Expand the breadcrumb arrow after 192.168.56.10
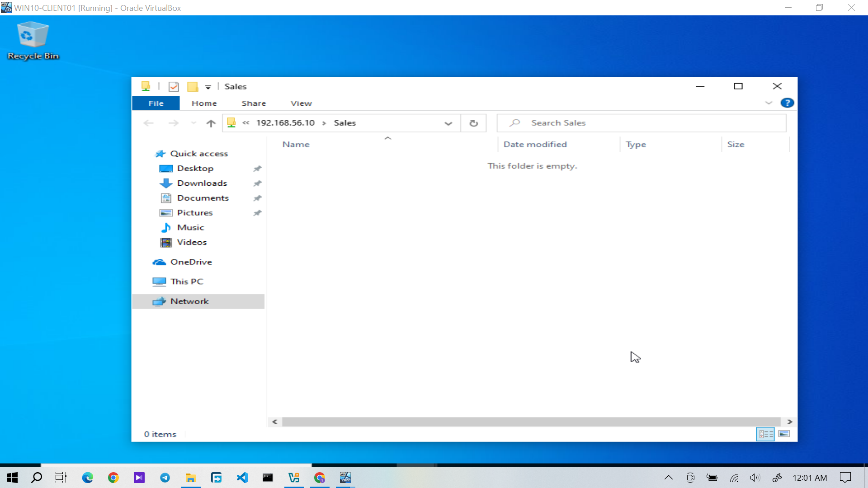This screenshot has width=868, height=488. tap(324, 123)
